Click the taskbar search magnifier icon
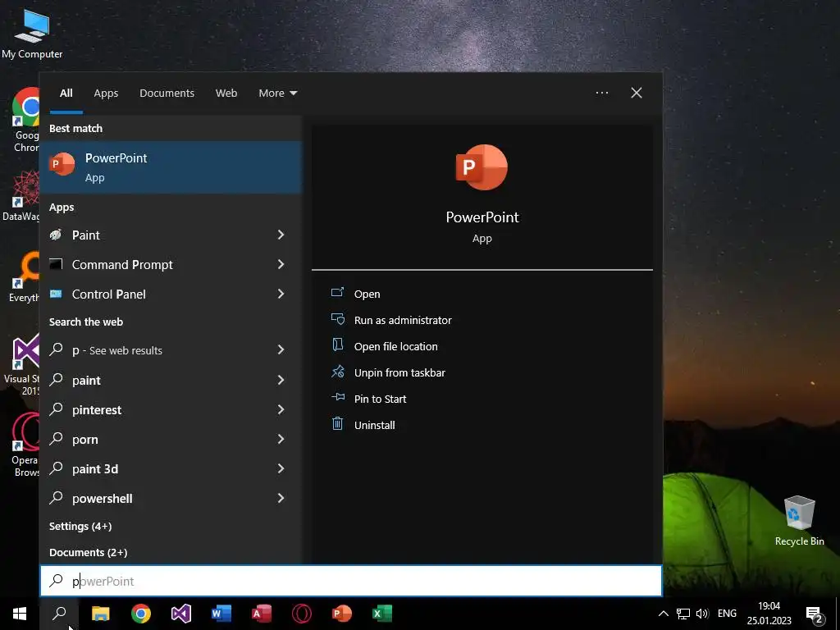The image size is (840, 630). [x=59, y=614]
